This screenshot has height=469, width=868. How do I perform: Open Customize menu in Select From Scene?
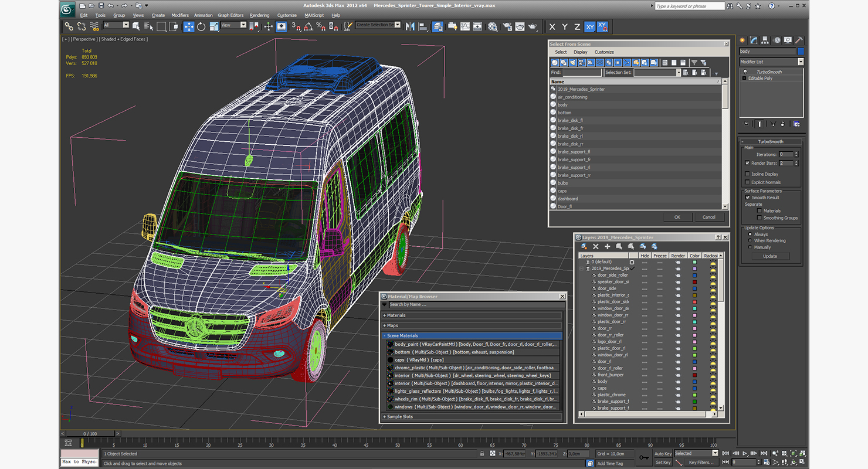[604, 52]
